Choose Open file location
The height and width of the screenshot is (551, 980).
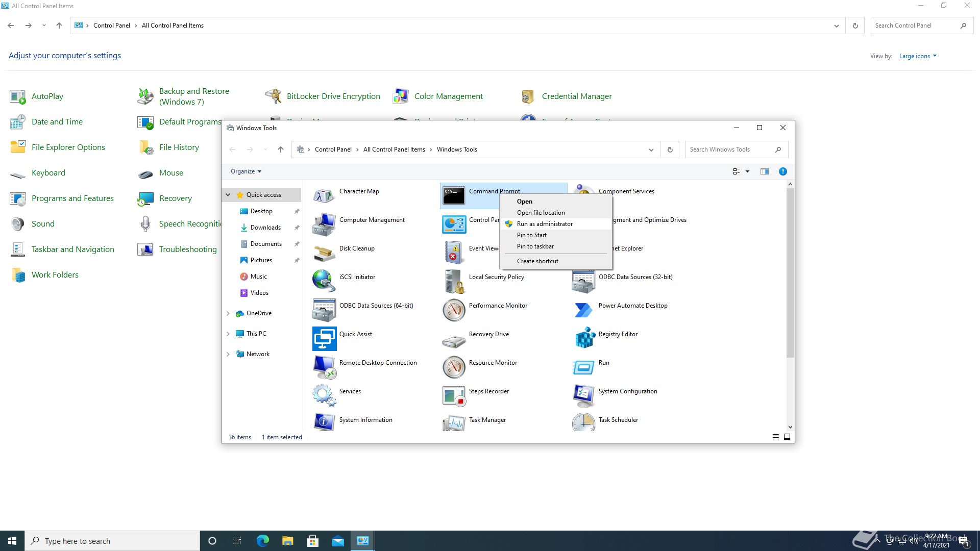point(555,213)
